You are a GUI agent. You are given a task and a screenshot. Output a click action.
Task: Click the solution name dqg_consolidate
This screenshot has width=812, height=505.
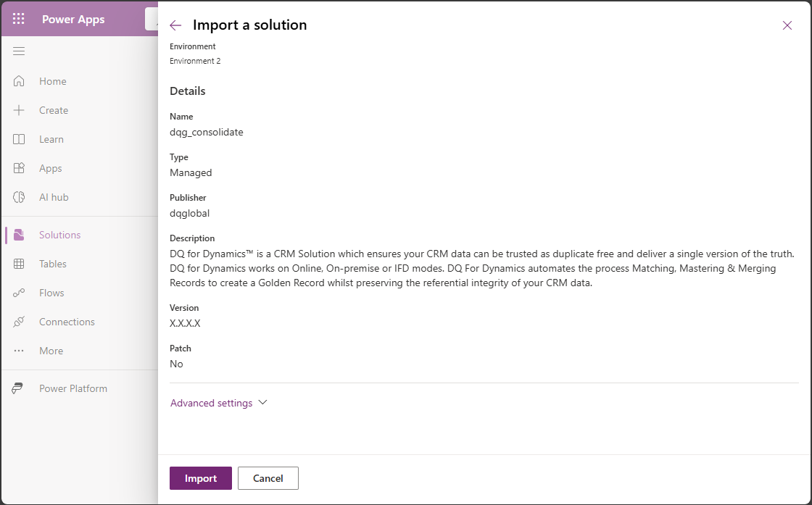click(x=207, y=132)
